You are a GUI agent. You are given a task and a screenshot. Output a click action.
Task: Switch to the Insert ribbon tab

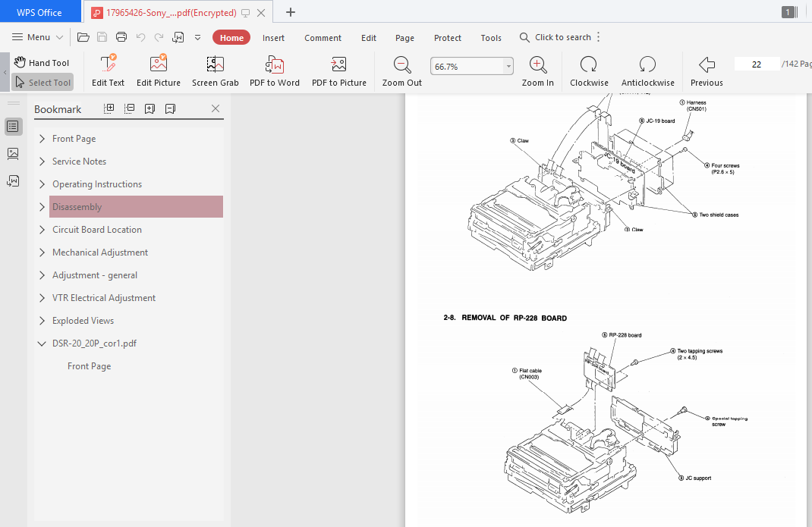pos(273,38)
